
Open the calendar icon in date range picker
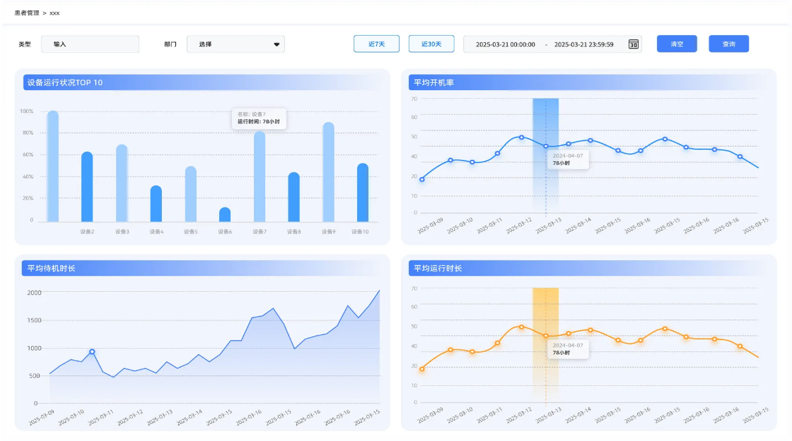tap(633, 44)
